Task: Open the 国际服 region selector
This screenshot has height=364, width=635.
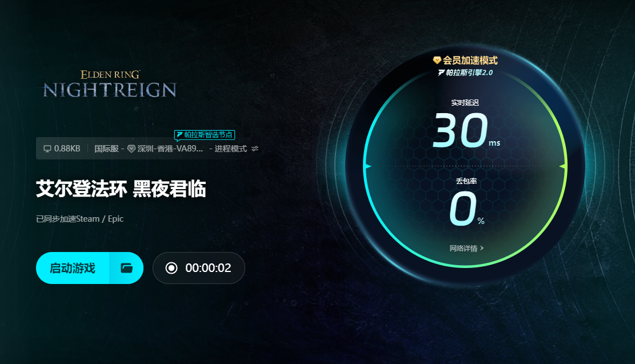Action: 106,149
